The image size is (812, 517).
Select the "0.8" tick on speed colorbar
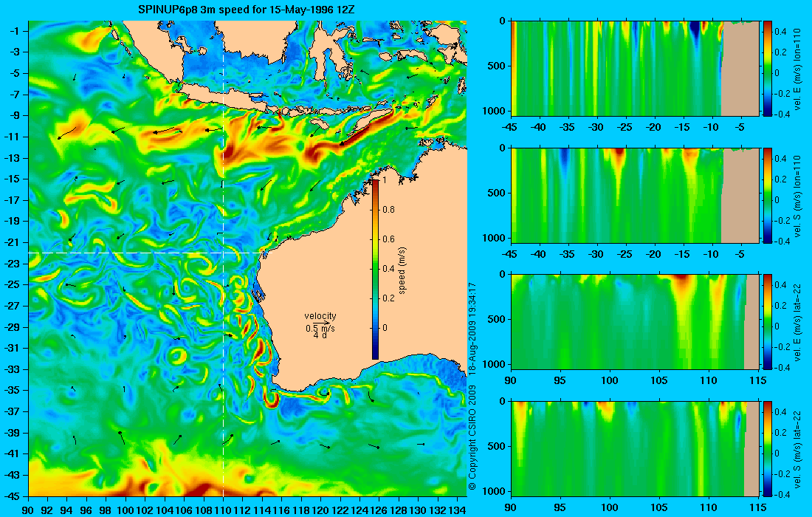click(x=388, y=209)
